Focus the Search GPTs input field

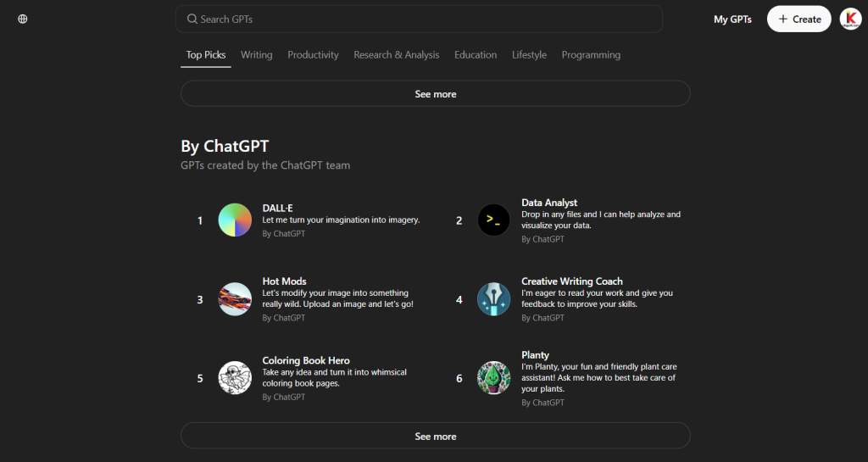tap(419, 19)
